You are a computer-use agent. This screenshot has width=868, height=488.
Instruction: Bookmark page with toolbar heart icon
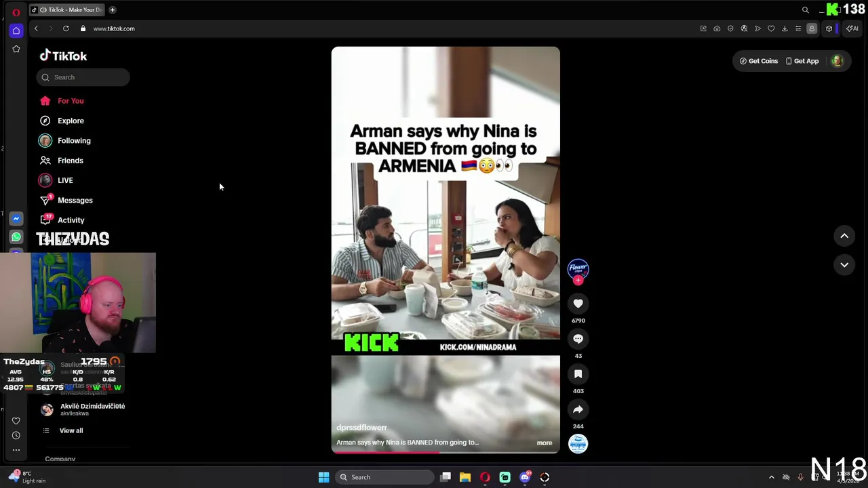771,28
